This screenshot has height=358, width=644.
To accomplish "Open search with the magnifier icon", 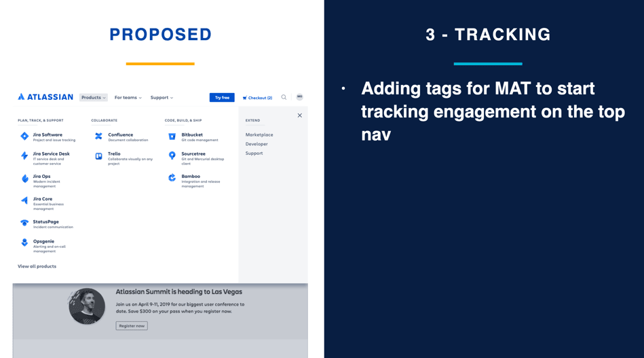I will coord(284,97).
